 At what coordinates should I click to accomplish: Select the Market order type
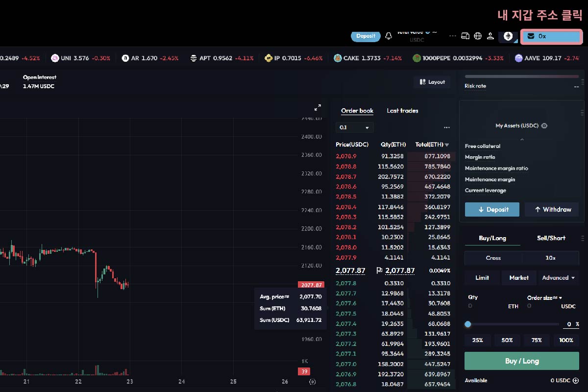click(x=518, y=278)
